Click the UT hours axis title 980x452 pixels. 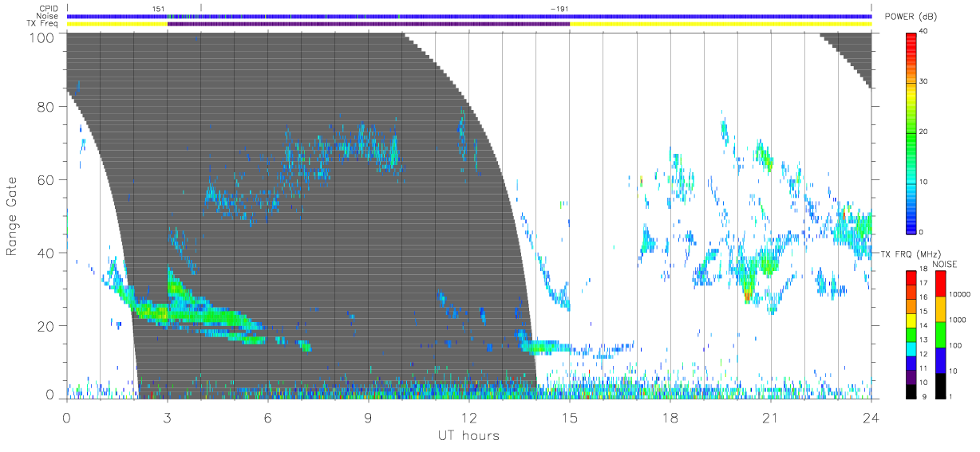click(x=468, y=436)
